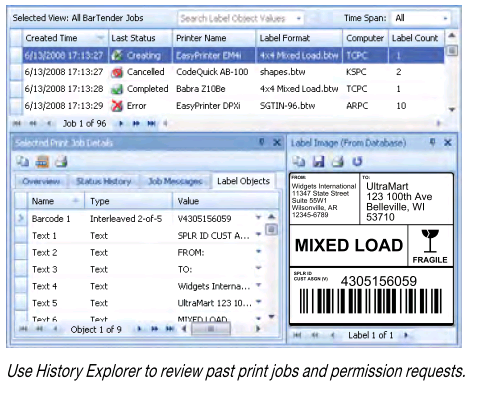Tick the row selector of Error job
Viewport: 484px width, 397px height.
point(16,106)
